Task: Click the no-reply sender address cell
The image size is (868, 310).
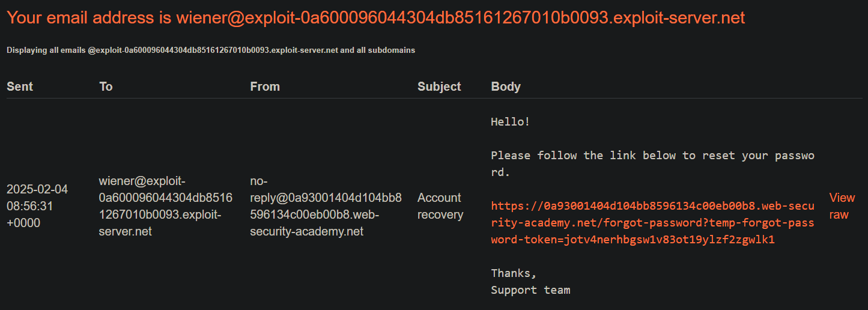Action: [326, 206]
